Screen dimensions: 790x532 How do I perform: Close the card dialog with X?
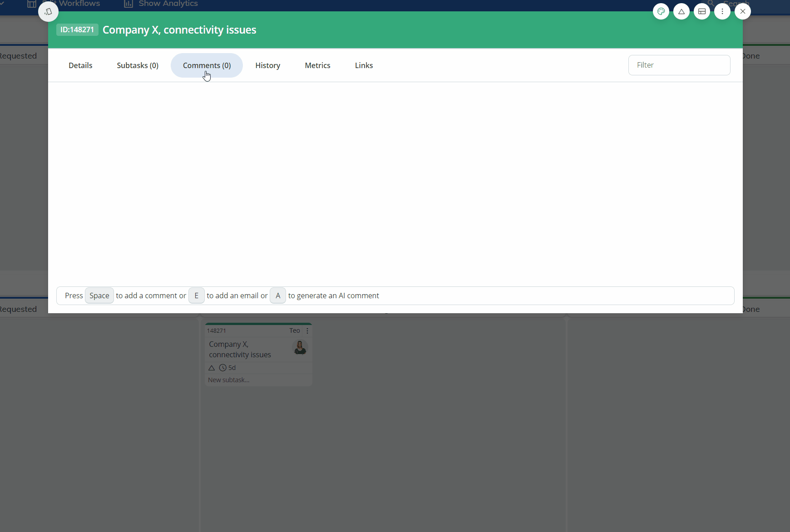tap(742, 11)
